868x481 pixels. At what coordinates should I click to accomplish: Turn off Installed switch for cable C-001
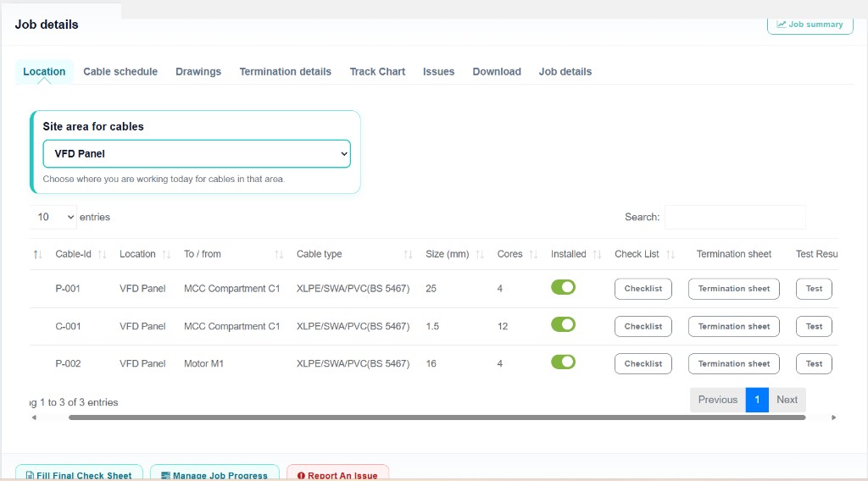click(563, 324)
